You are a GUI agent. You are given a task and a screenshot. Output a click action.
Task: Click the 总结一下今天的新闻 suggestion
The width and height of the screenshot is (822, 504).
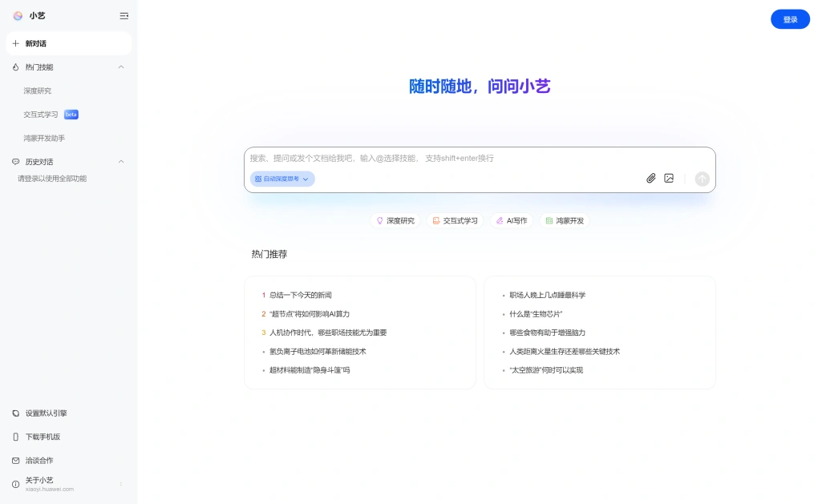point(300,295)
